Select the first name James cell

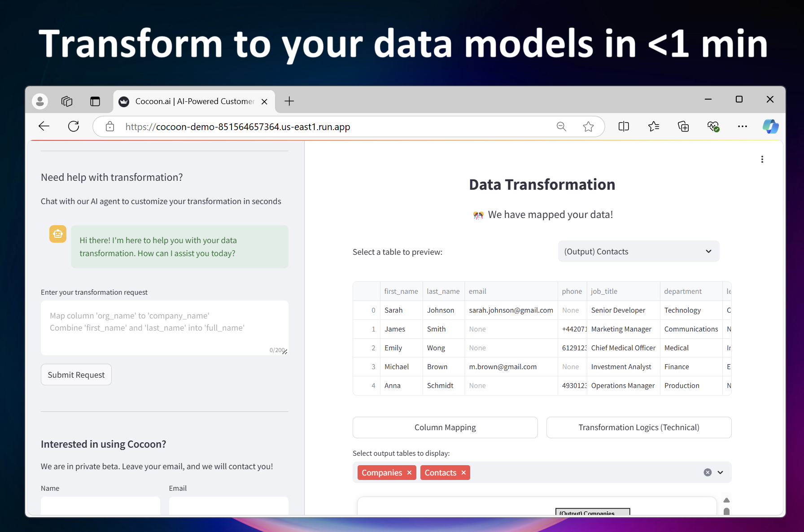401,329
